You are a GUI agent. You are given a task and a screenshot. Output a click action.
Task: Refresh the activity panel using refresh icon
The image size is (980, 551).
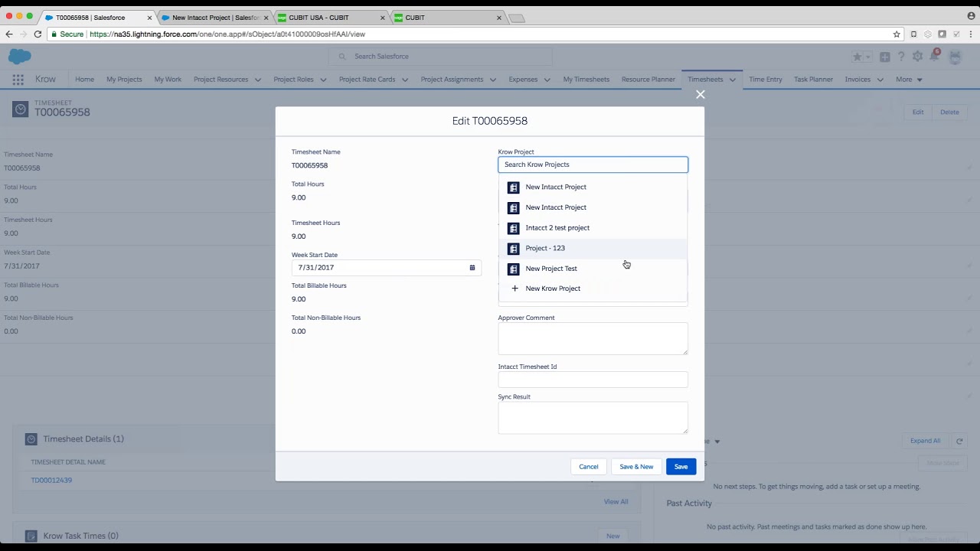[959, 441]
